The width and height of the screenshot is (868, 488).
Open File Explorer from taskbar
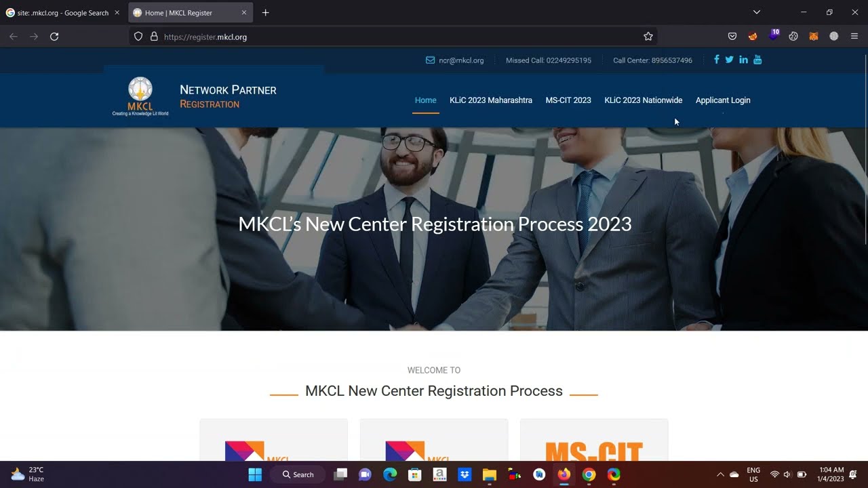(489, 474)
